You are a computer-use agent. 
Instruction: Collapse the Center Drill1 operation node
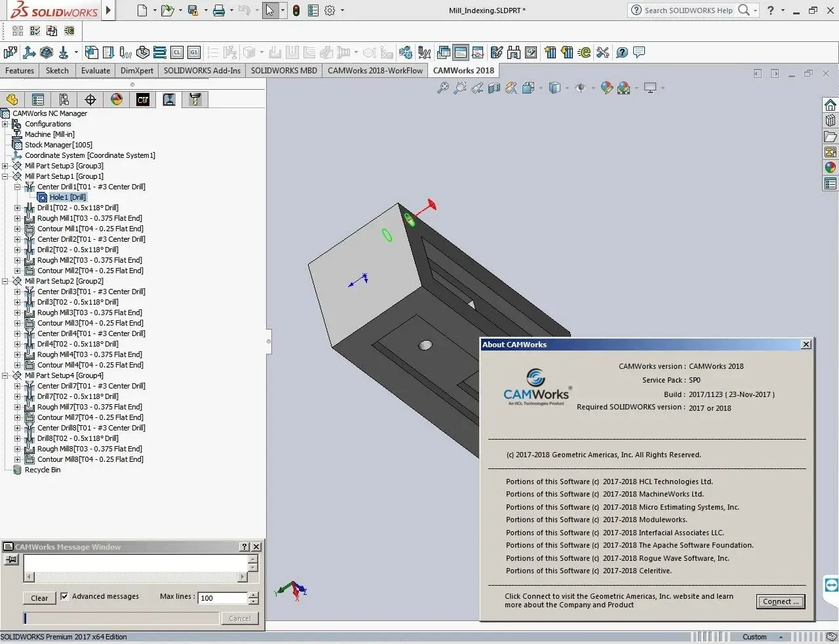[x=18, y=187]
